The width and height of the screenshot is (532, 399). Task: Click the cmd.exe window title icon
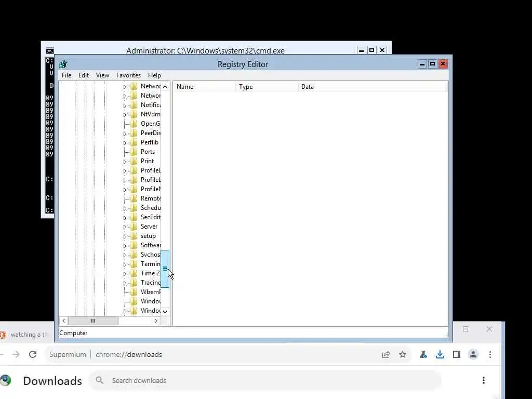point(49,51)
